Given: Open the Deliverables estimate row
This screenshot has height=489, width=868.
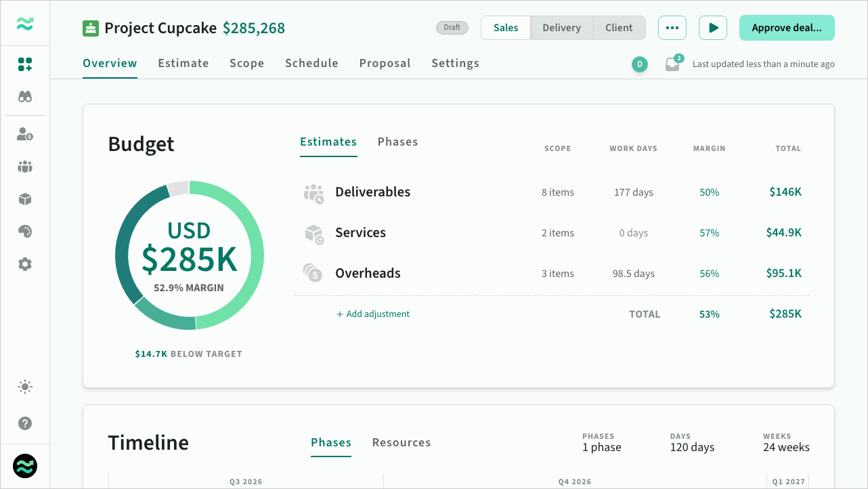Looking at the screenshot, I should click(552, 192).
